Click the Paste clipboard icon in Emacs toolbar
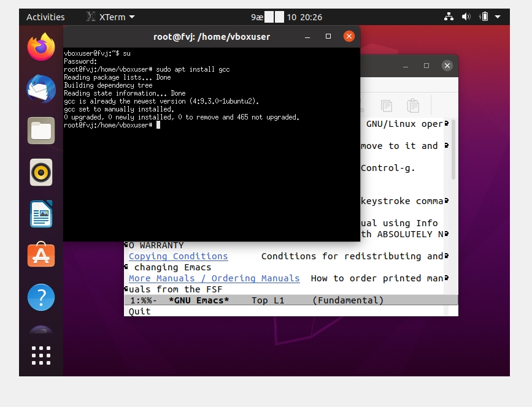Screen dimensions: 532x407 (413, 105)
